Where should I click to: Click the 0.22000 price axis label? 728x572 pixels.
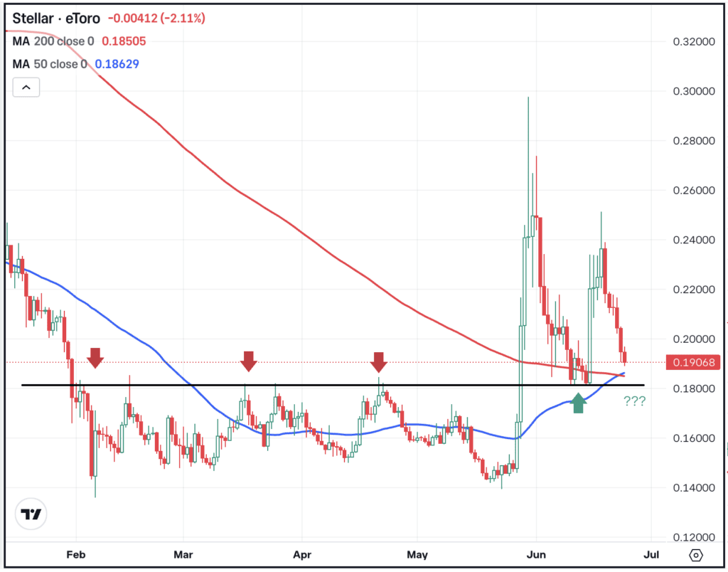694,290
